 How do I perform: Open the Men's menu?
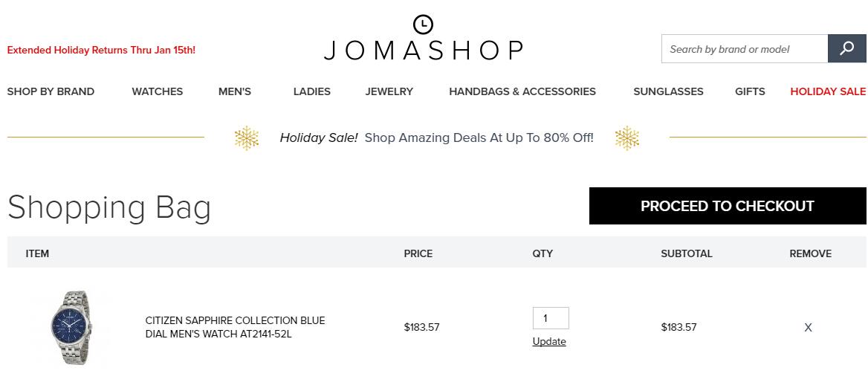coord(235,92)
